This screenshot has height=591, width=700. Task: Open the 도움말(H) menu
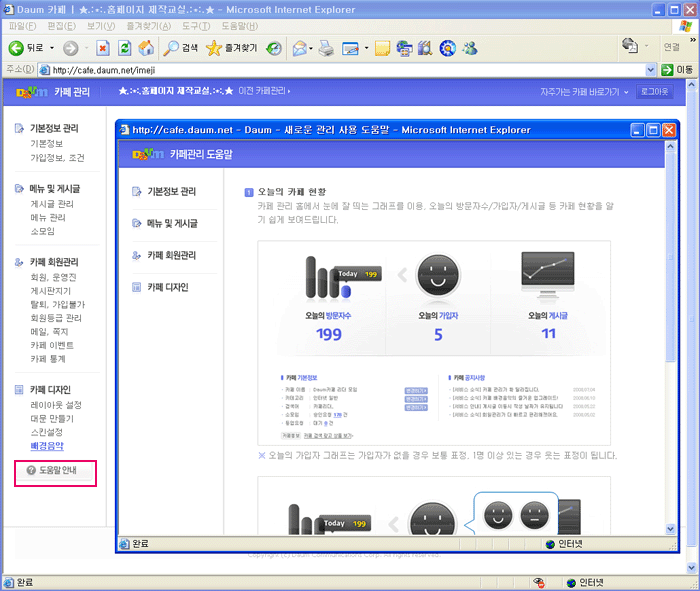[x=240, y=26]
